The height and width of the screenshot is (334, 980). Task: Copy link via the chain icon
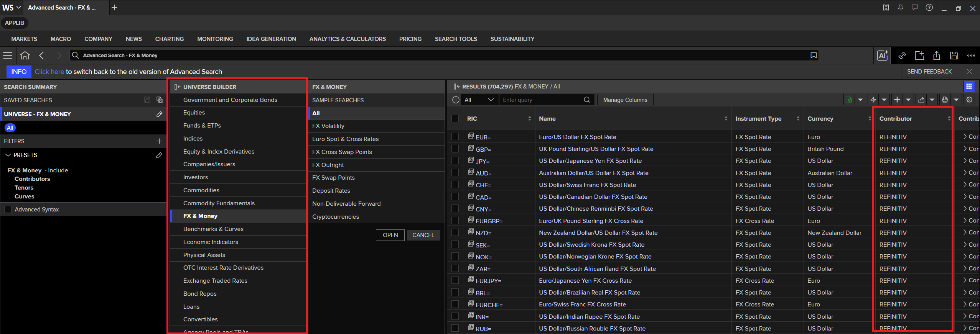point(902,56)
